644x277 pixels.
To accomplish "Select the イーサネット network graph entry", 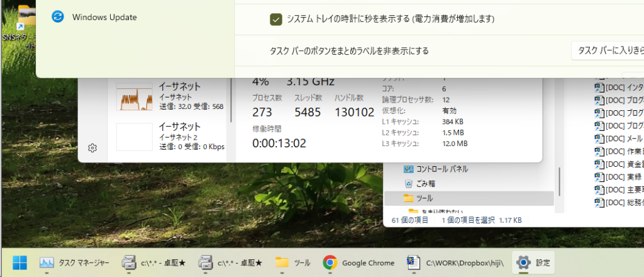I will pos(170,96).
